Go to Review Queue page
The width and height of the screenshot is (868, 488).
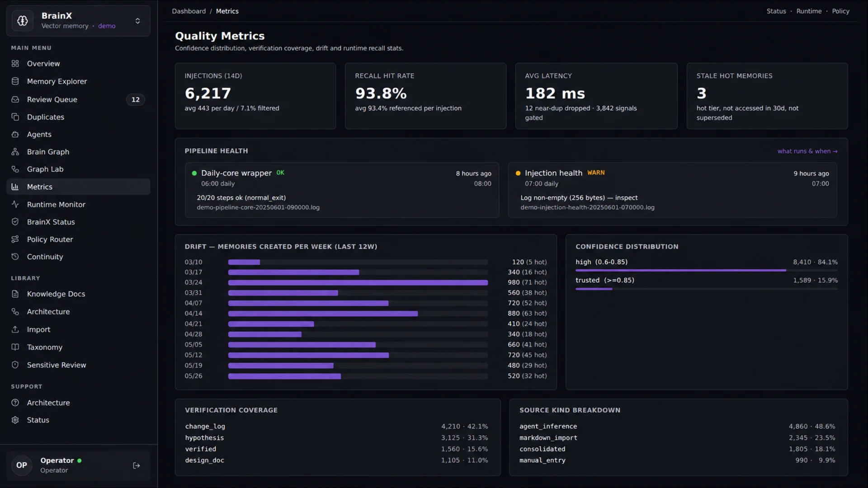(78, 99)
